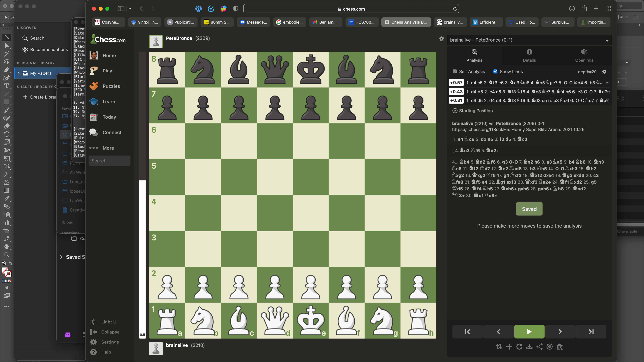Viewport: 644px width, 362px height.
Task: Open the Safari sidebar dropdown chevron
Action: coord(130,9)
